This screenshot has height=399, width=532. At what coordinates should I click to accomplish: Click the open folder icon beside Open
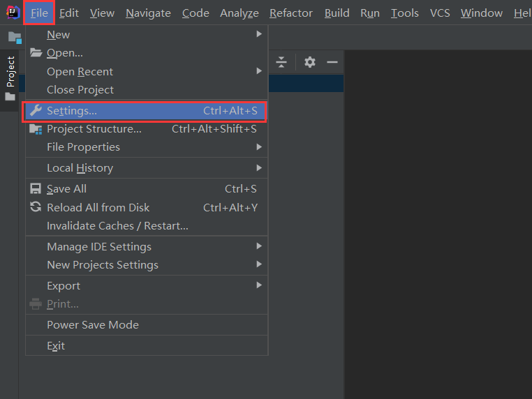point(36,52)
